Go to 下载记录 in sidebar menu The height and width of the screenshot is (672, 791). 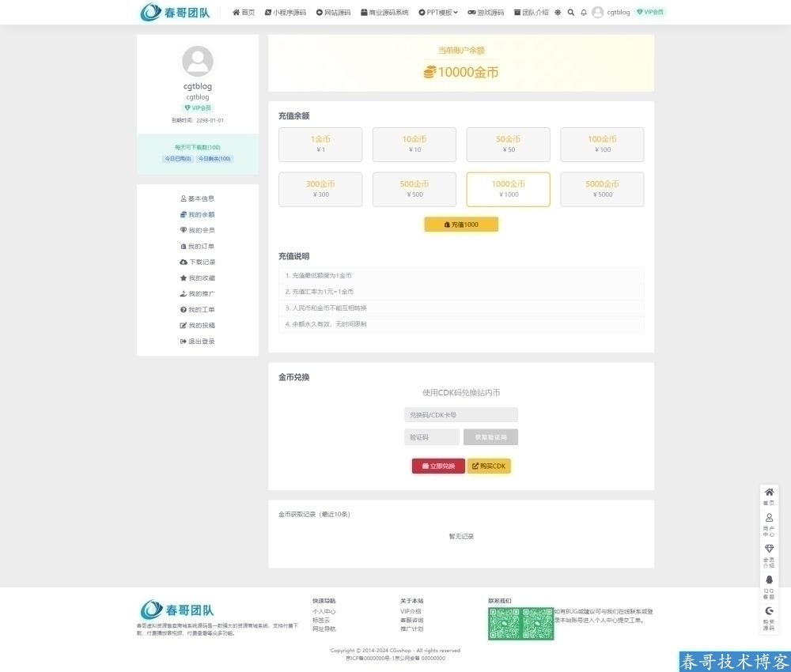[198, 262]
